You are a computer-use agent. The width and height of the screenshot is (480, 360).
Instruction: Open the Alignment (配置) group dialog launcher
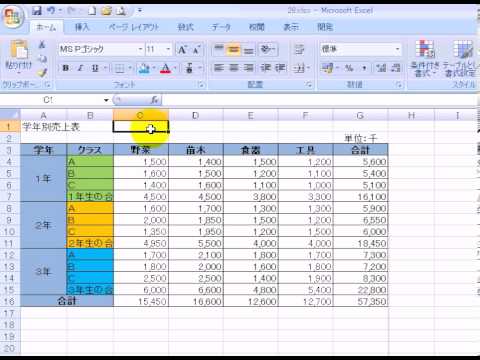(x=309, y=85)
